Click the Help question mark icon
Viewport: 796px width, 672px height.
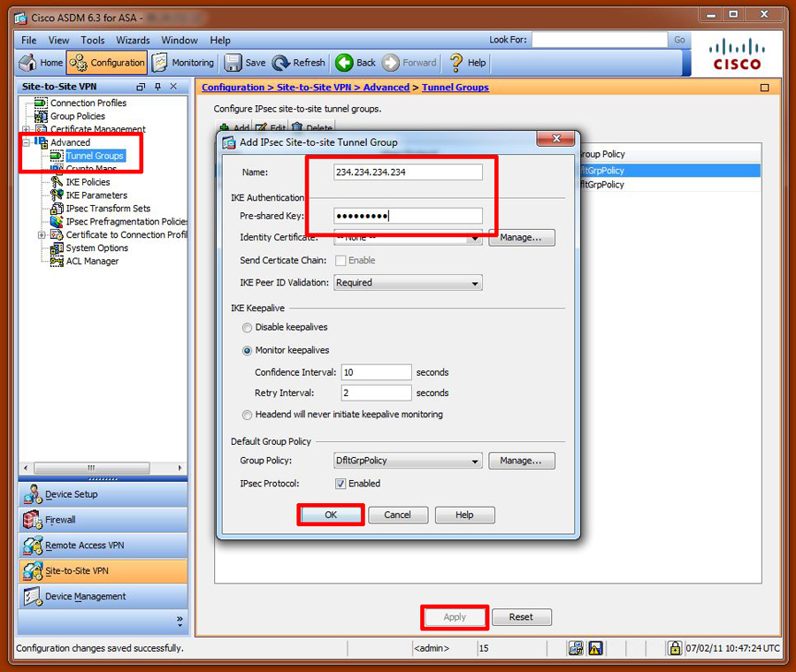pyautogui.click(x=456, y=63)
